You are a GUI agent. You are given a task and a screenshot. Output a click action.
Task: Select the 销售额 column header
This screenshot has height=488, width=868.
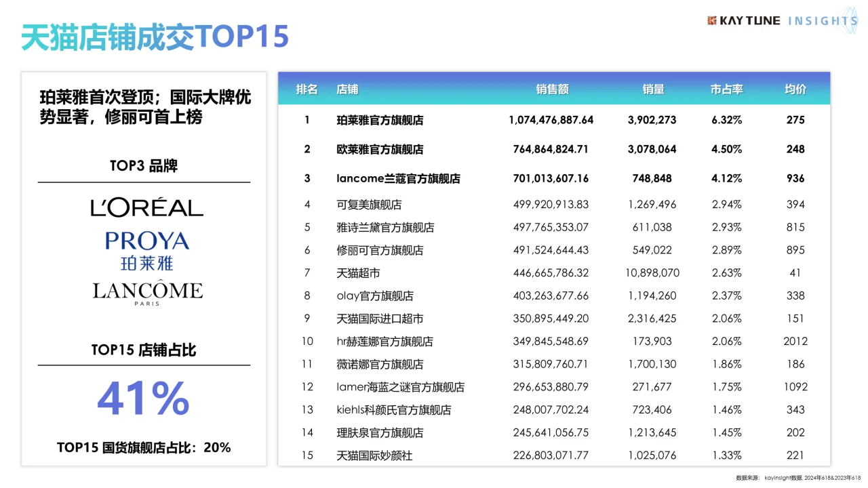pos(551,88)
